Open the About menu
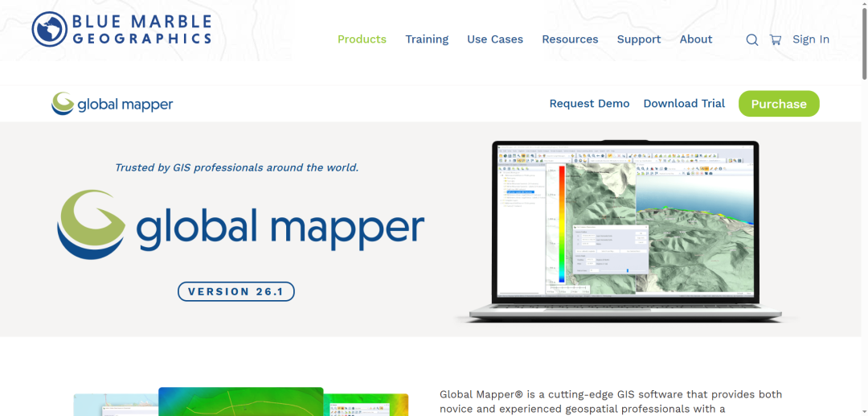The height and width of the screenshot is (416, 868). (696, 39)
